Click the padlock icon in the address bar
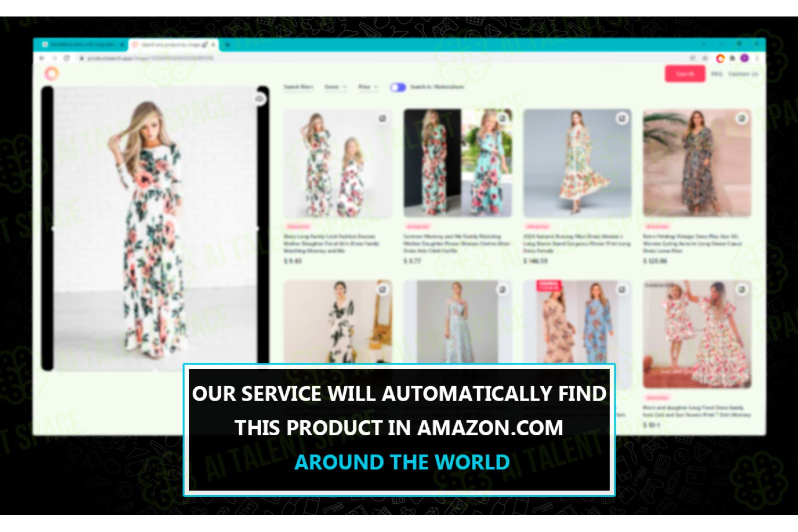Image resolution: width=798 pixels, height=532 pixels. pos(81,58)
